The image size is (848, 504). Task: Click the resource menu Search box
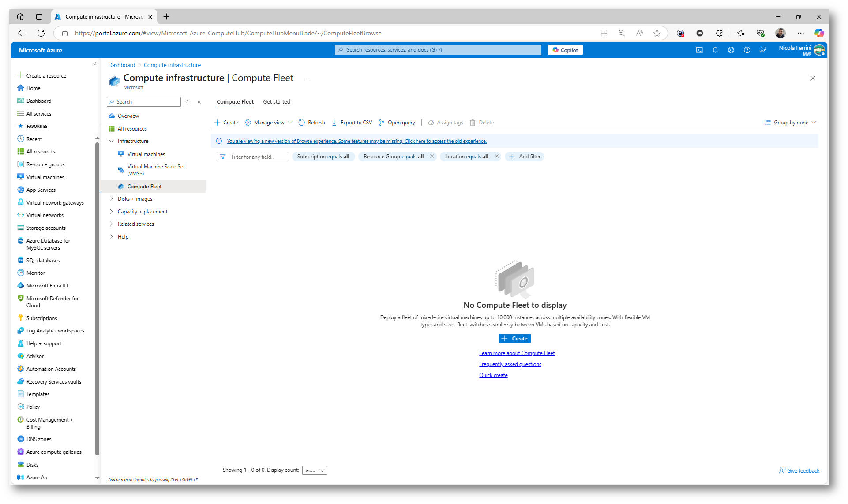(x=144, y=102)
